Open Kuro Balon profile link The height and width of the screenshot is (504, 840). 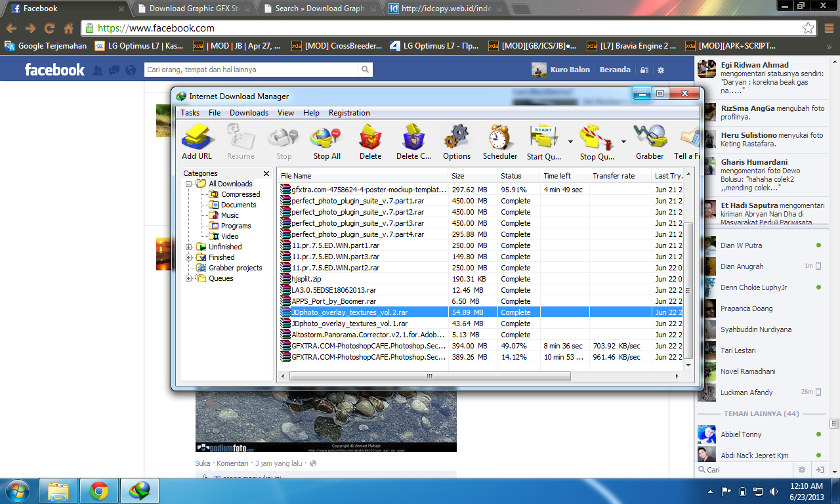click(560, 70)
